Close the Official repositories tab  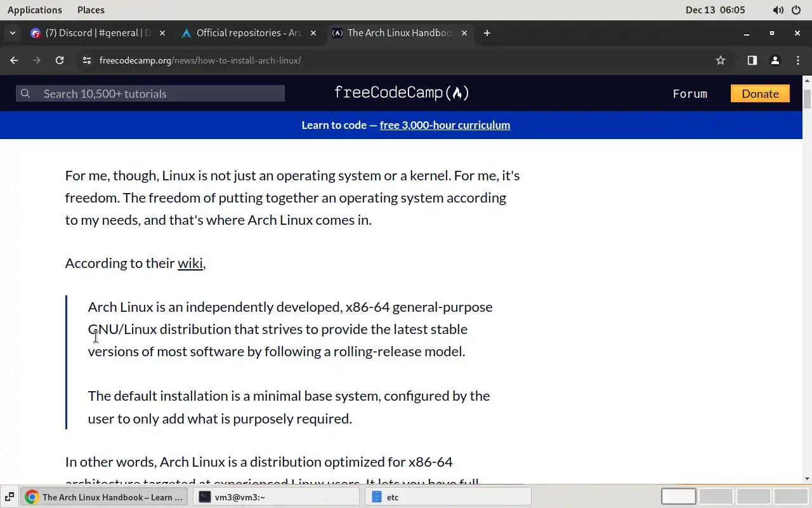pyautogui.click(x=313, y=33)
